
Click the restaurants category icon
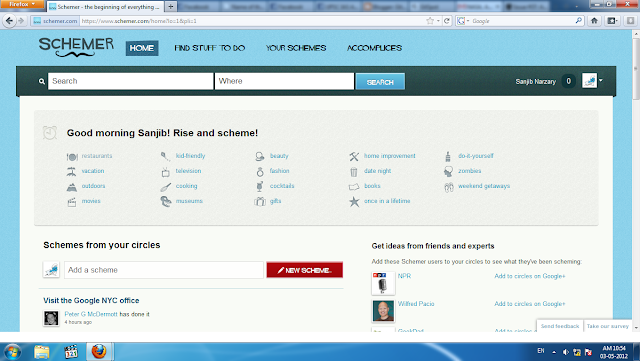click(72, 156)
